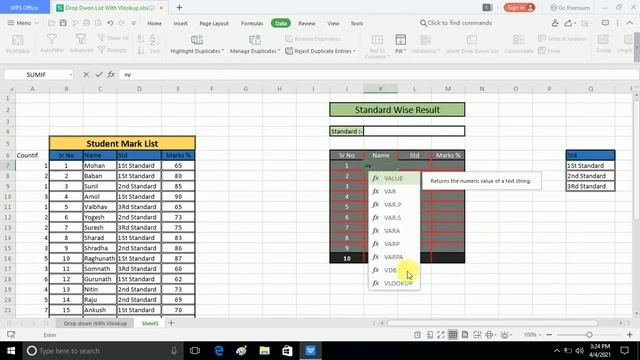Click horizontal scrollbar at bottom
Image resolution: width=640 pixels, height=360 pixels.
[492, 323]
